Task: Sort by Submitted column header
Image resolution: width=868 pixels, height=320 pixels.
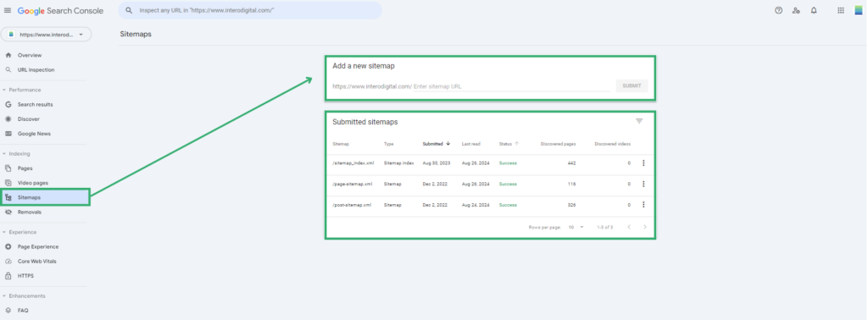Action: click(x=437, y=144)
